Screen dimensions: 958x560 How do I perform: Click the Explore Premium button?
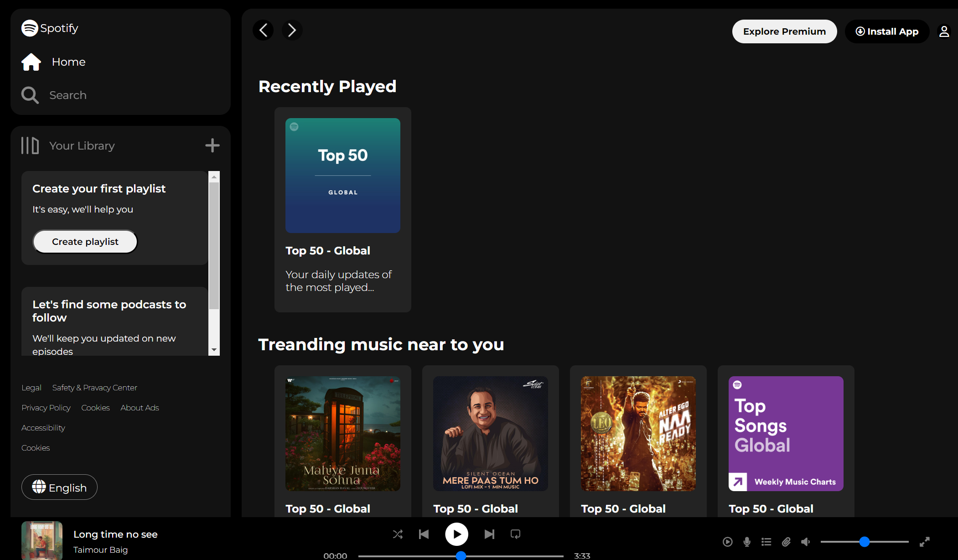click(784, 31)
